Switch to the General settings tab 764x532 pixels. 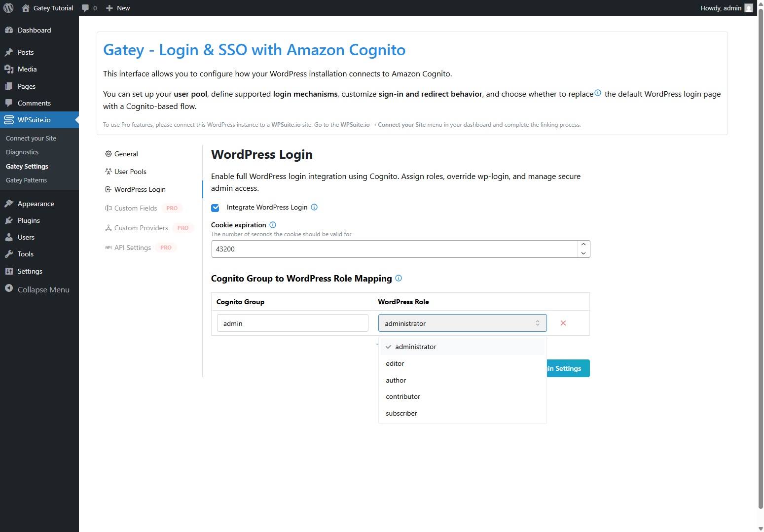126,154
